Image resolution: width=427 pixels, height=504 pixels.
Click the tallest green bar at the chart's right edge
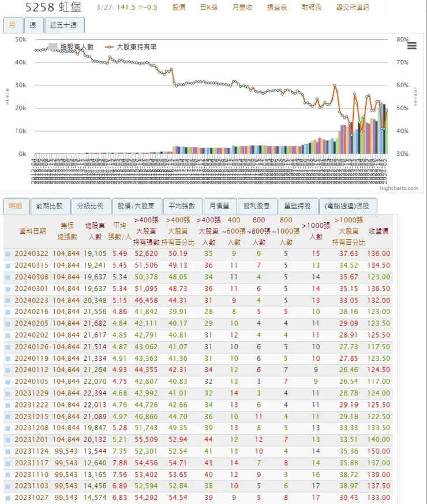click(385, 133)
